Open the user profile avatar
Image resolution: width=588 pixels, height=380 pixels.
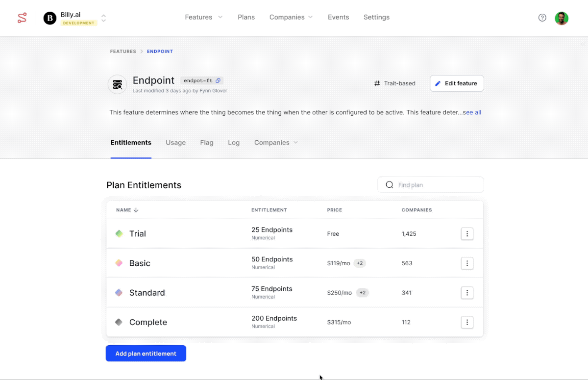pos(561,18)
